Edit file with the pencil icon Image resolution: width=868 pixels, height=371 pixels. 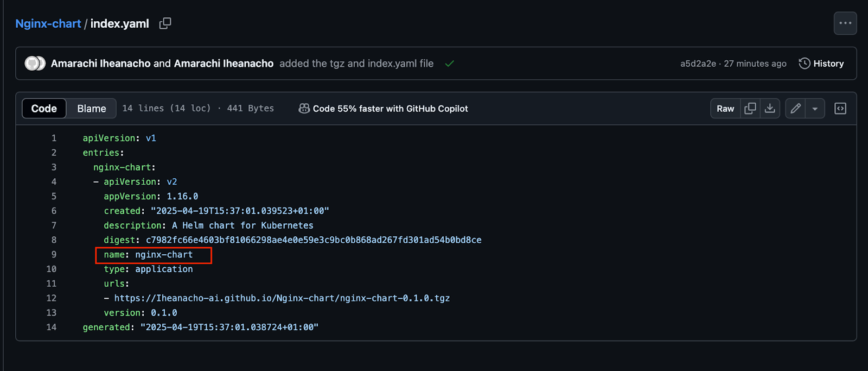click(x=795, y=109)
